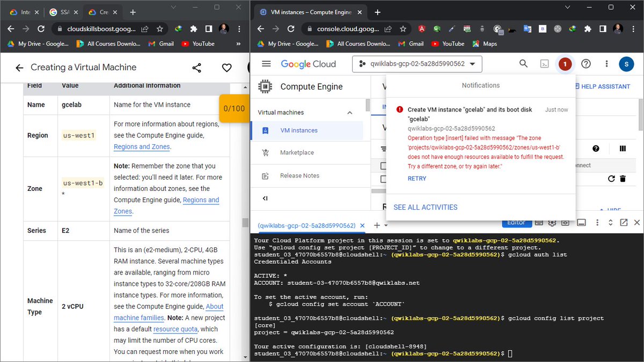
Task: Open Cloud Shell three-dot more menu
Action: [596, 223]
